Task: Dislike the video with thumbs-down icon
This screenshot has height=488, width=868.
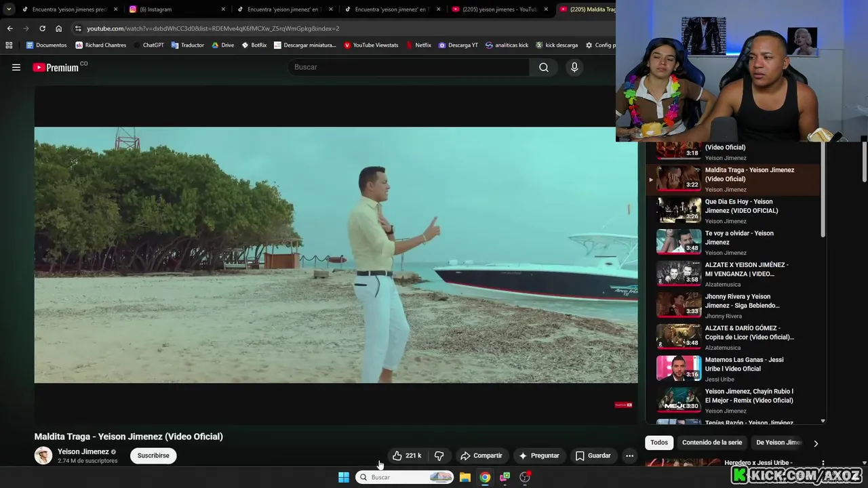Action: coord(439,455)
